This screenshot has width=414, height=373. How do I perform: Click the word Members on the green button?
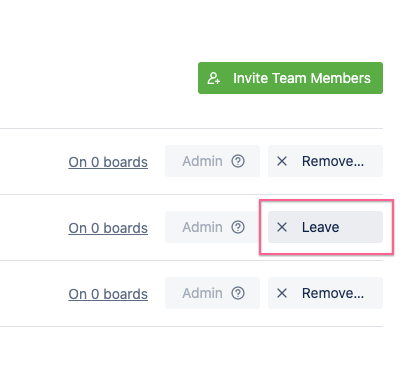coord(341,78)
